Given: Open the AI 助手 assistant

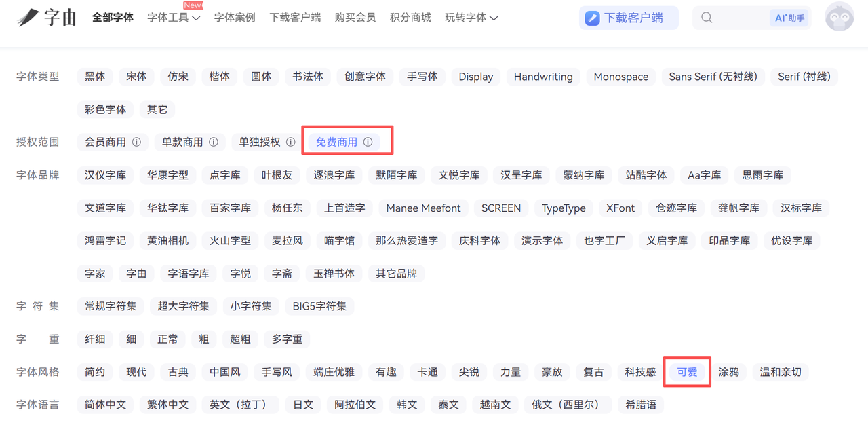Looking at the screenshot, I should click(x=790, y=18).
